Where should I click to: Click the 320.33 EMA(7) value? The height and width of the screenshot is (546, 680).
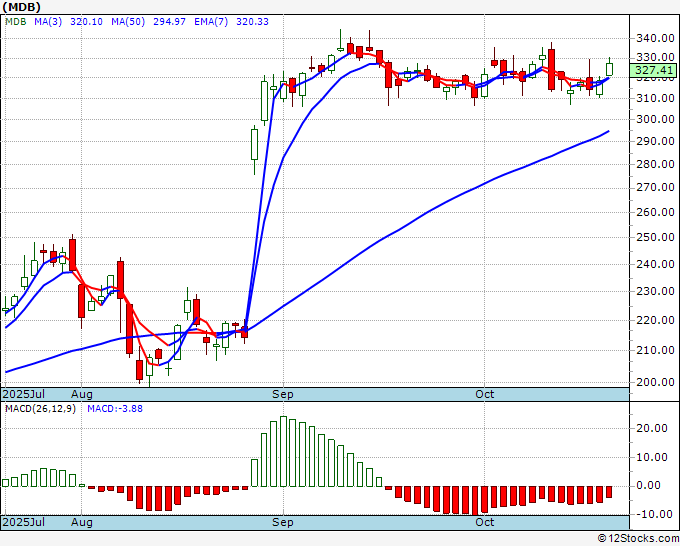point(252,22)
